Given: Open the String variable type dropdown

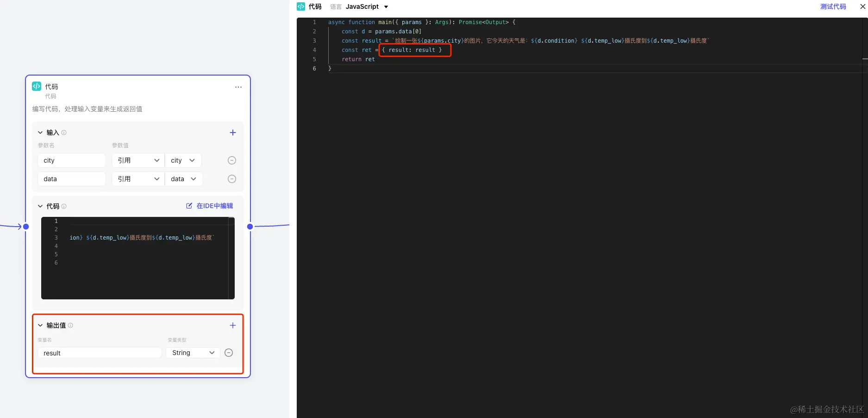Looking at the screenshot, I should [193, 353].
